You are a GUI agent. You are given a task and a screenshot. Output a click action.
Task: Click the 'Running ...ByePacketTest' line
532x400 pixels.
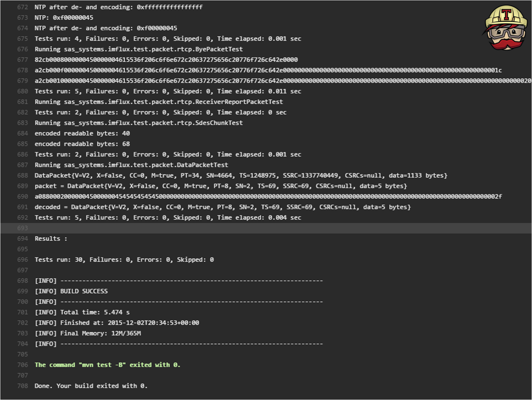tap(138, 49)
